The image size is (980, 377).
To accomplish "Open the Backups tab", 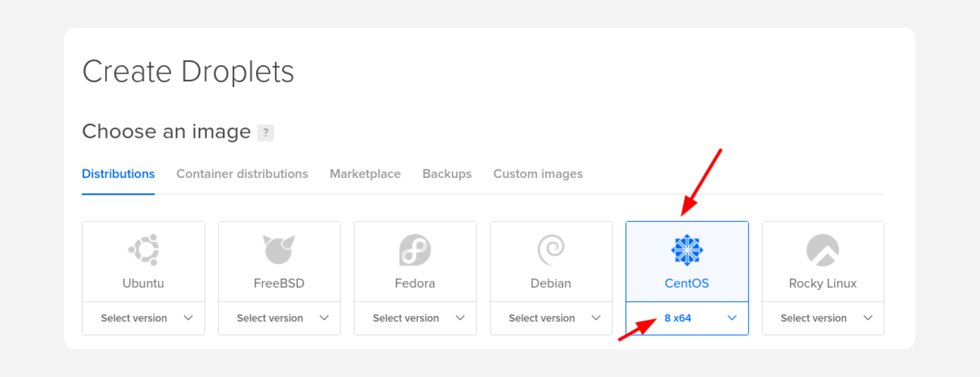I will pyautogui.click(x=447, y=174).
